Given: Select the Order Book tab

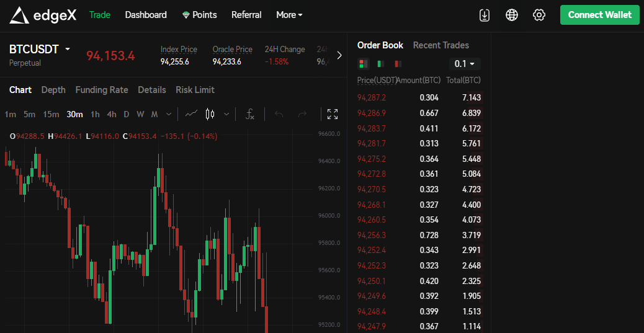Looking at the screenshot, I should pos(380,45).
